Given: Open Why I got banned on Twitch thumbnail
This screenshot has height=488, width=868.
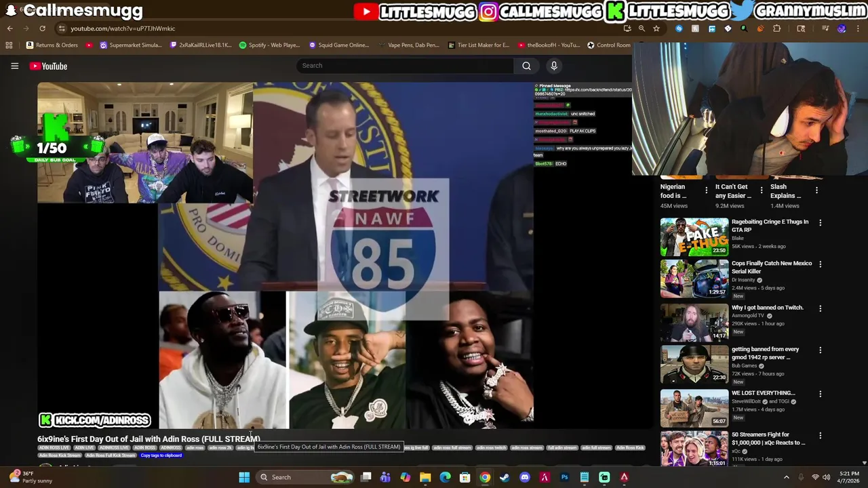Looking at the screenshot, I should click(x=694, y=323).
